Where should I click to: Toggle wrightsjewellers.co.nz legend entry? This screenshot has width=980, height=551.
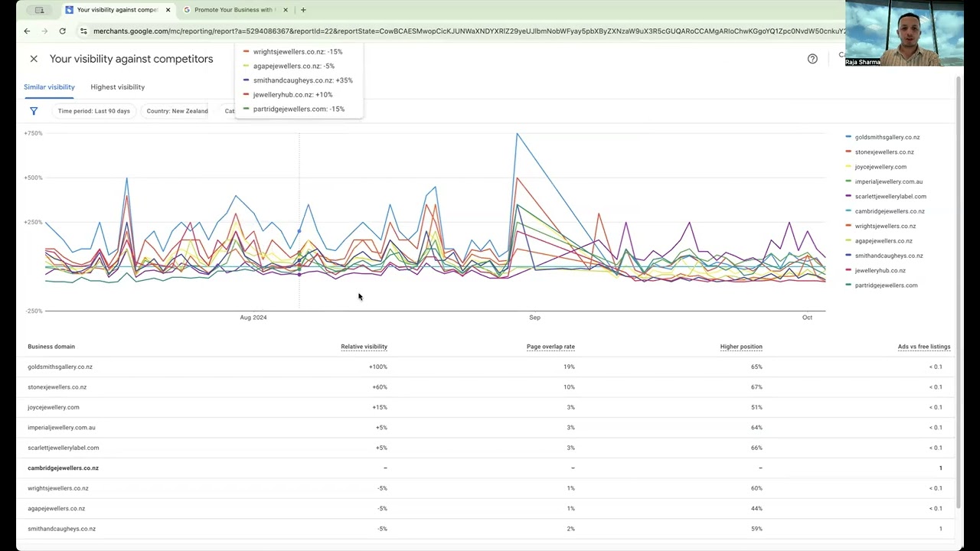pos(880,226)
